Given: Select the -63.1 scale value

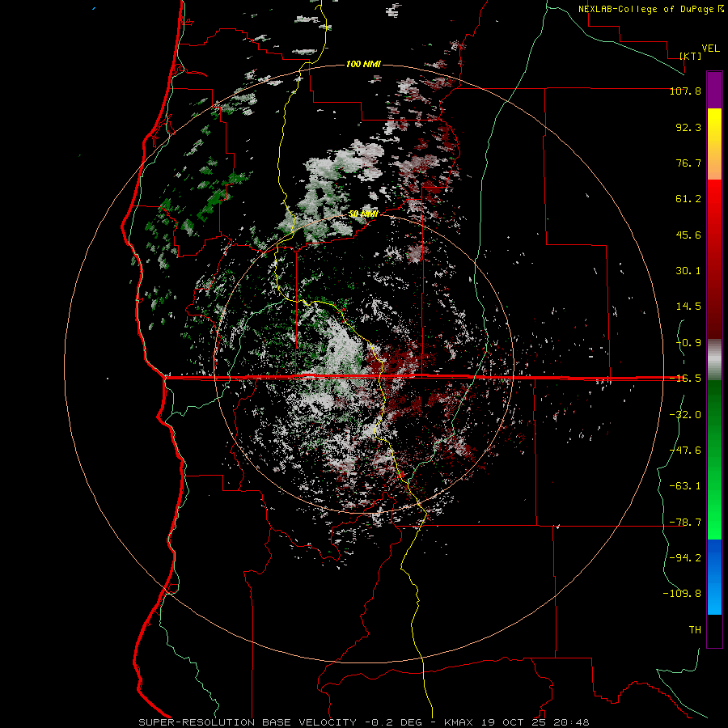Looking at the screenshot, I should (685, 486).
